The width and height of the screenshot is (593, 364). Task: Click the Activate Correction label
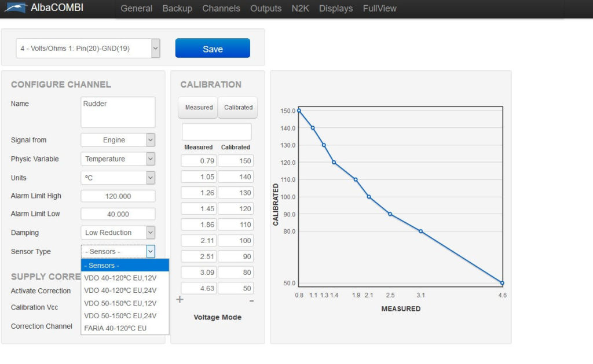tap(41, 291)
